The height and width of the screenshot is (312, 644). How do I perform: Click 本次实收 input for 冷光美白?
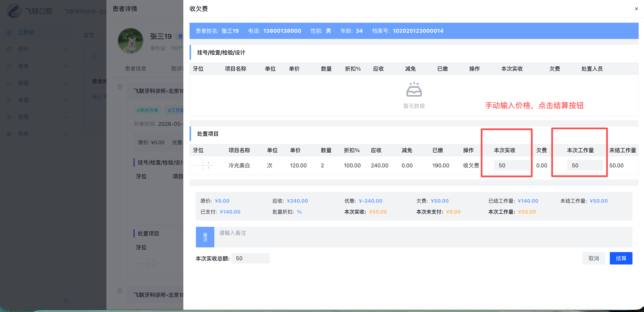[x=512, y=165]
